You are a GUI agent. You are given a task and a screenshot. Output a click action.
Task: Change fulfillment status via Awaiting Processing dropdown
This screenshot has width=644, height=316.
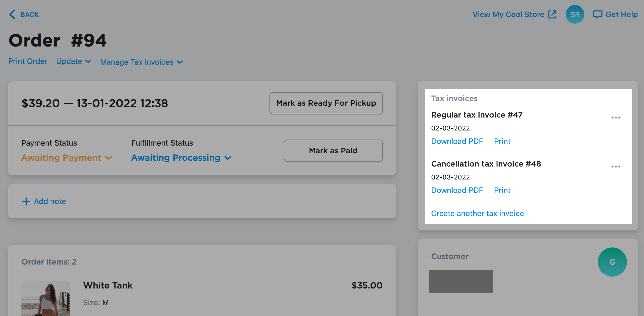tap(181, 158)
